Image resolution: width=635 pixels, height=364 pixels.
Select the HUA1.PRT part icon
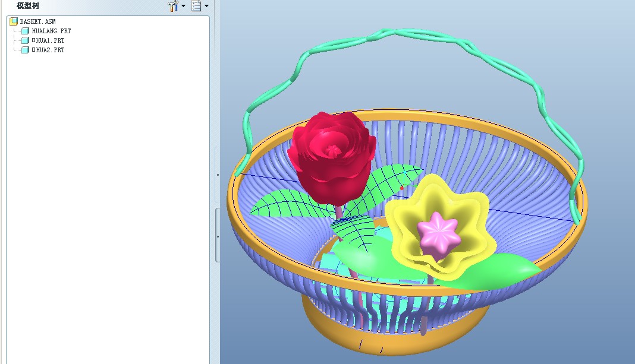coord(25,40)
